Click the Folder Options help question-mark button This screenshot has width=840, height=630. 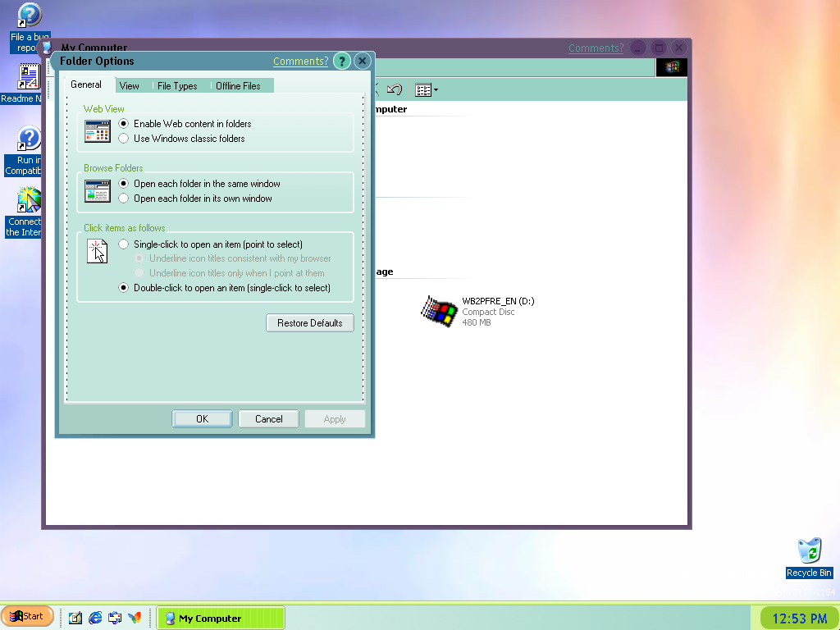tap(342, 61)
